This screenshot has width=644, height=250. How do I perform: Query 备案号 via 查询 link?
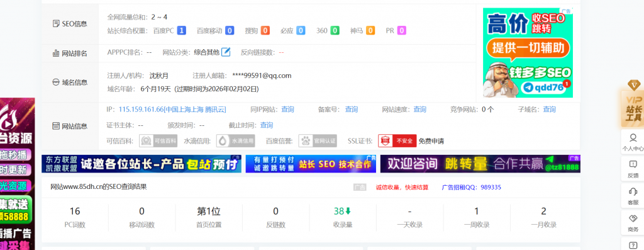(351, 110)
